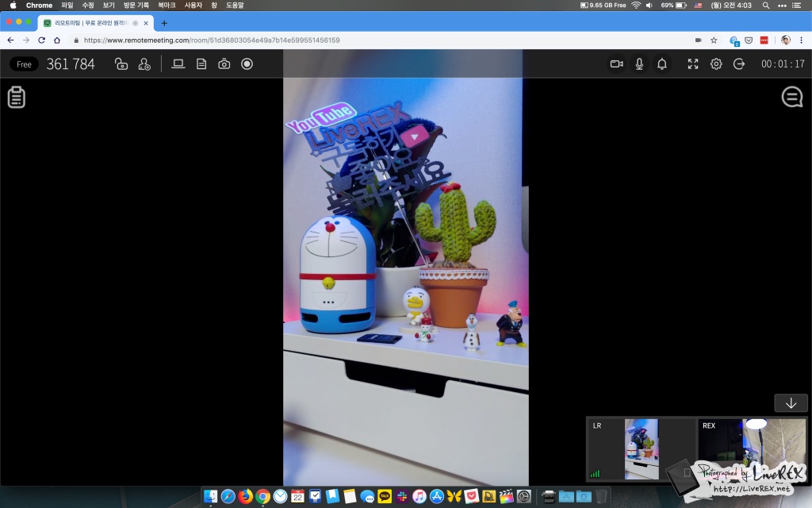Viewport: 812px width, 508px height.
Task: Open Spotlight search in menu bar
Action: [x=766, y=6]
